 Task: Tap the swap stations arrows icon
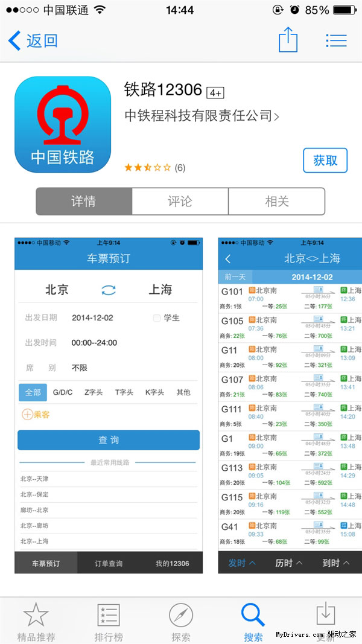pyautogui.click(x=109, y=290)
